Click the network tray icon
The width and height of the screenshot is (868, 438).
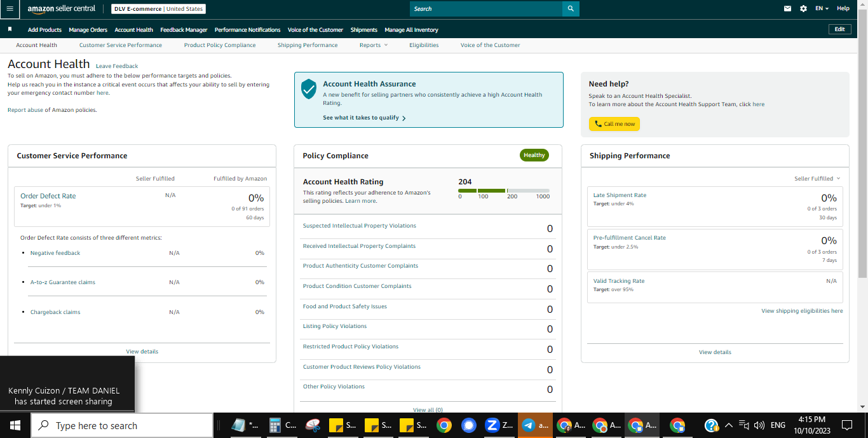point(743,425)
